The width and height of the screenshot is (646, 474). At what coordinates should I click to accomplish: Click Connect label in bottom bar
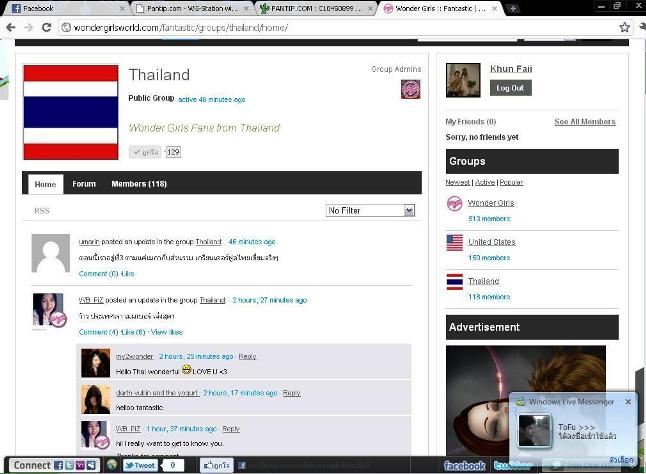click(32, 465)
